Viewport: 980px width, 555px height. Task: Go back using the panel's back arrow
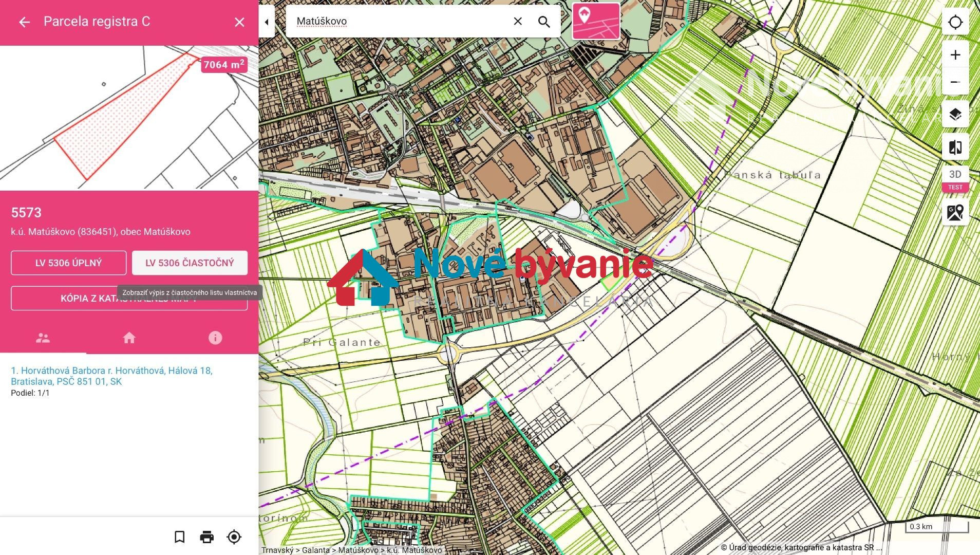click(24, 22)
